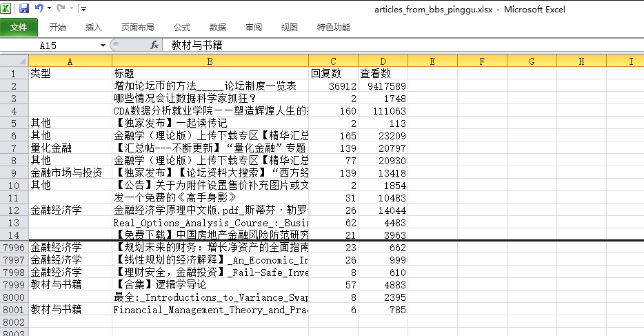This screenshot has width=644, height=336.
Task: Open the undo history dropdown arrow
Action: (x=49, y=8)
